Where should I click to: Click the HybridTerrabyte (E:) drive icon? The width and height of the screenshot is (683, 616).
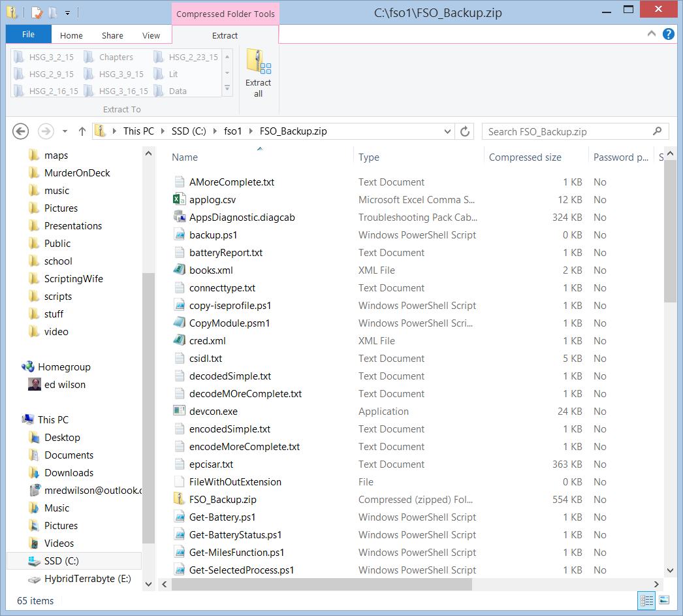34,579
